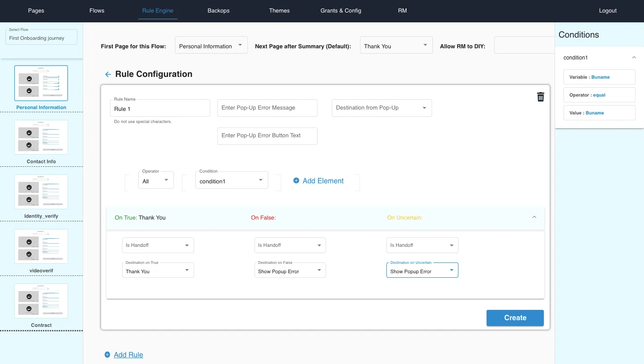Select the Identity_verify page thumbnail
The height and width of the screenshot is (364, 644).
pyautogui.click(x=41, y=192)
